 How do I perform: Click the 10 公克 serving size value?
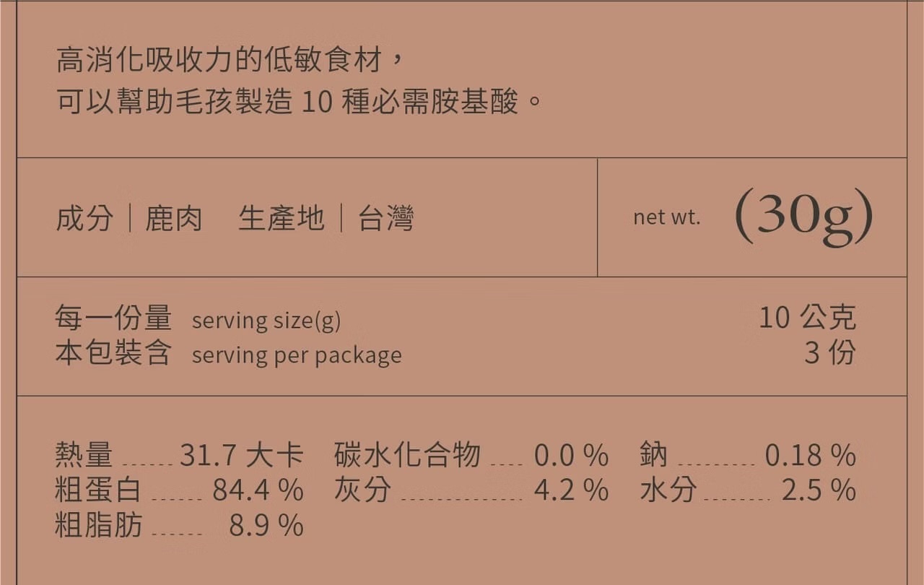[x=807, y=318]
